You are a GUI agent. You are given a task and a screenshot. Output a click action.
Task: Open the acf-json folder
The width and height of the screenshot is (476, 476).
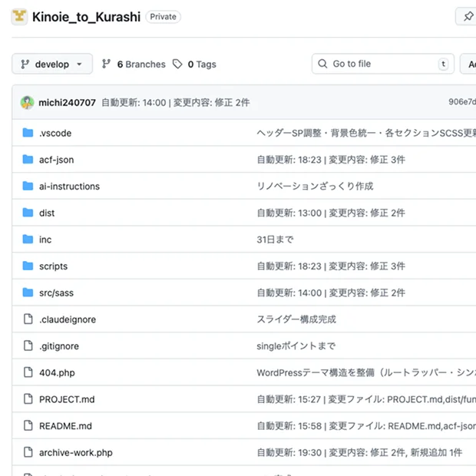(x=57, y=160)
